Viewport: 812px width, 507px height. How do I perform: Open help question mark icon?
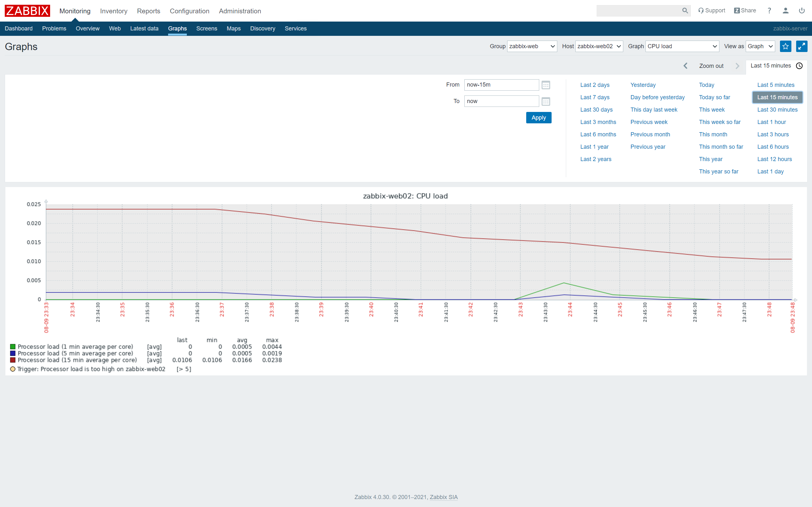click(769, 11)
